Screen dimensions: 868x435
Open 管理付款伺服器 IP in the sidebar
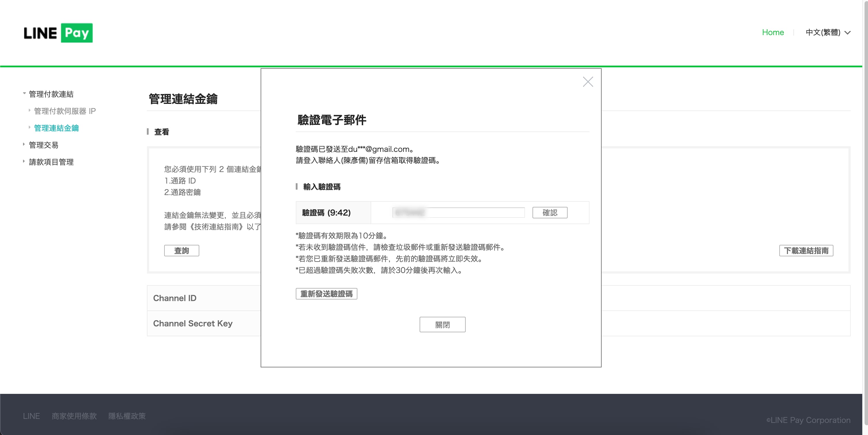coord(65,111)
